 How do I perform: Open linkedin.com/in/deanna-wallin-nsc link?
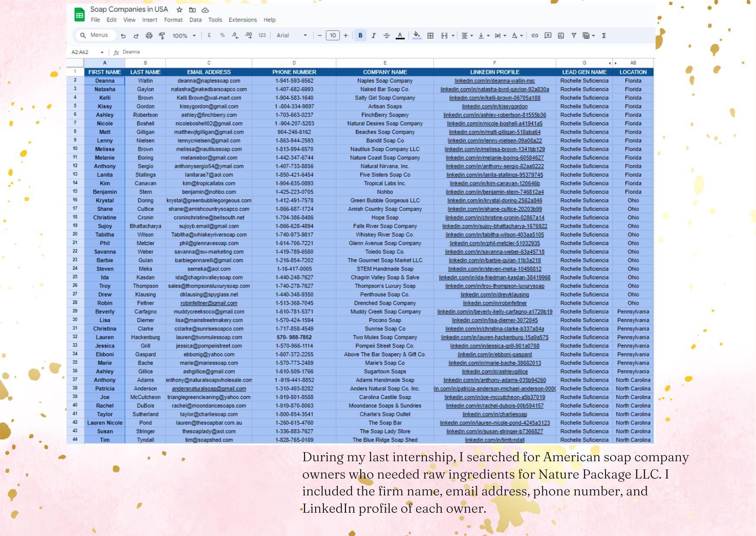(x=494, y=81)
